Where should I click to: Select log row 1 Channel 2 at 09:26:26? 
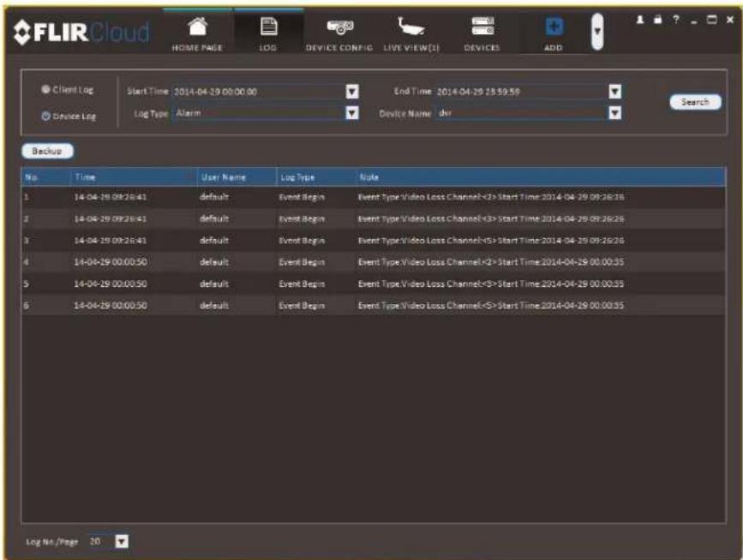click(x=374, y=197)
